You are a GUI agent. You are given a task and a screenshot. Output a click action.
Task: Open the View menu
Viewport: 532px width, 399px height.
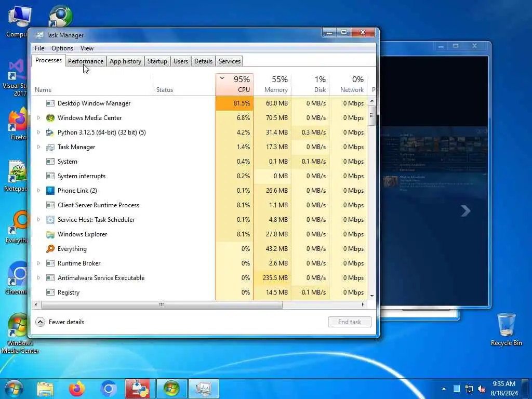87,48
